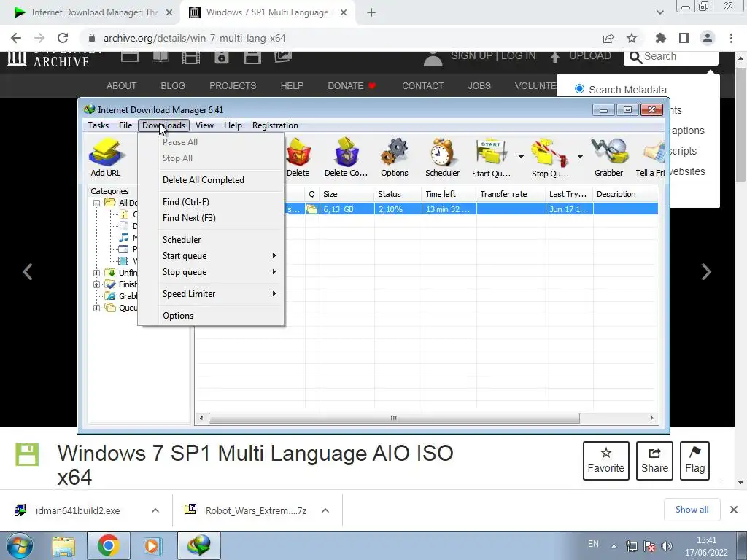The image size is (747, 560).
Task: Collapse the All Downloads tree node
Action: tap(97, 203)
